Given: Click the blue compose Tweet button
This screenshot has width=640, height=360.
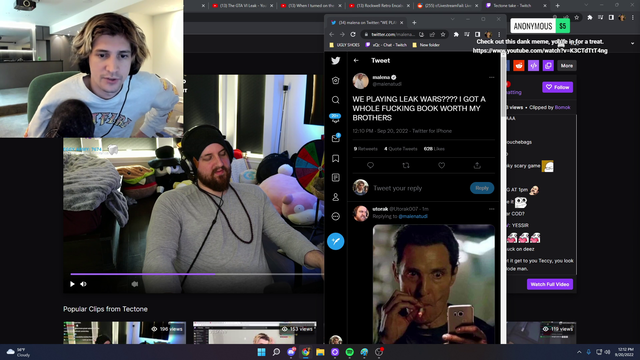Looking at the screenshot, I should [x=336, y=241].
